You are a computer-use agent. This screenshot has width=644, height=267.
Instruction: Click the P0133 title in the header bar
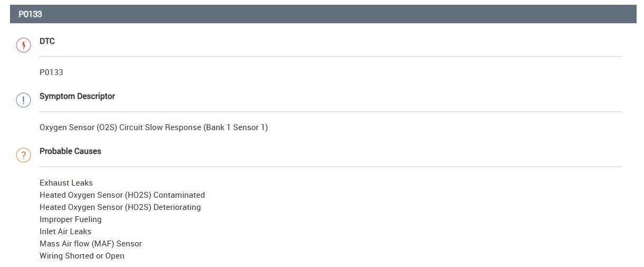(x=30, y=14)
